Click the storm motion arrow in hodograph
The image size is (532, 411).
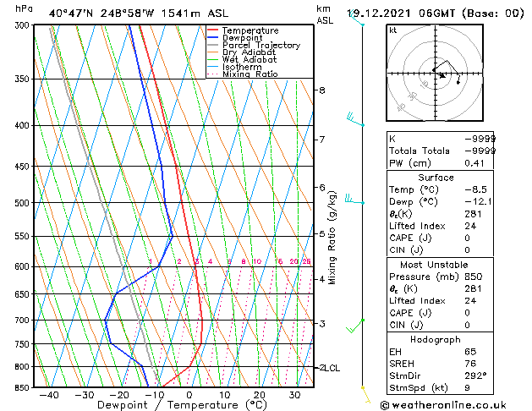tap(442, 75)
